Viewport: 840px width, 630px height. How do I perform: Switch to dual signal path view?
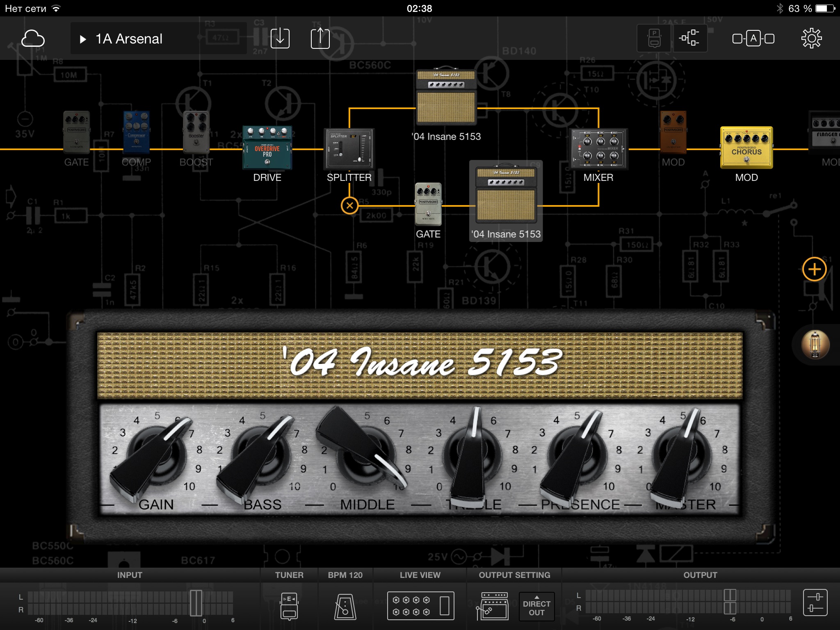(x=689, y=38)
